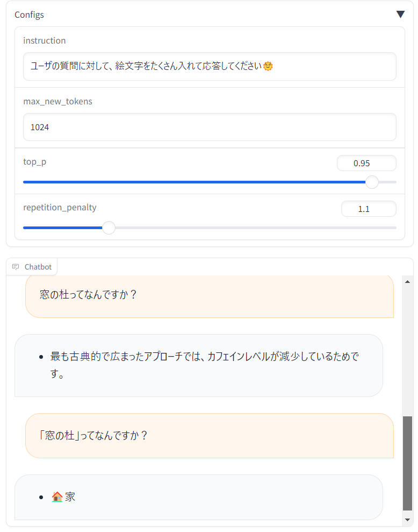Click the max_new_tokens label text
This screenshot has height=532, width=418.
point(57,101)
